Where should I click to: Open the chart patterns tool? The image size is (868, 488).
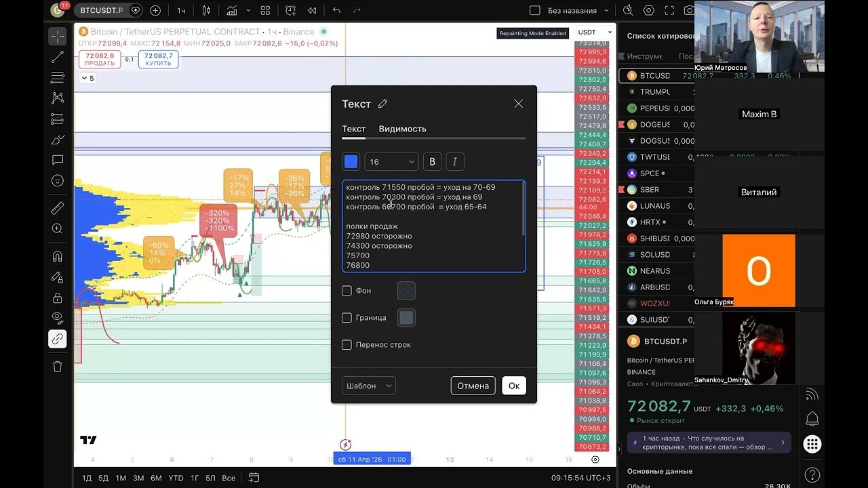[58, 98]
